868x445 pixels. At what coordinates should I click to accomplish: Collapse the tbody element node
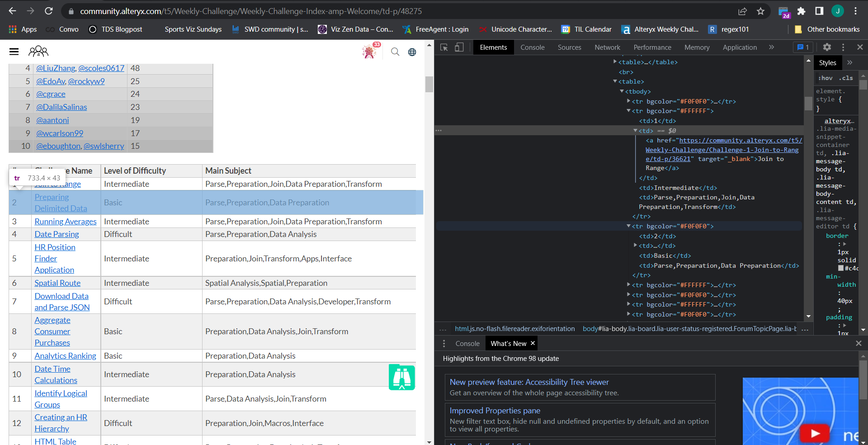[x=622, y=91]
